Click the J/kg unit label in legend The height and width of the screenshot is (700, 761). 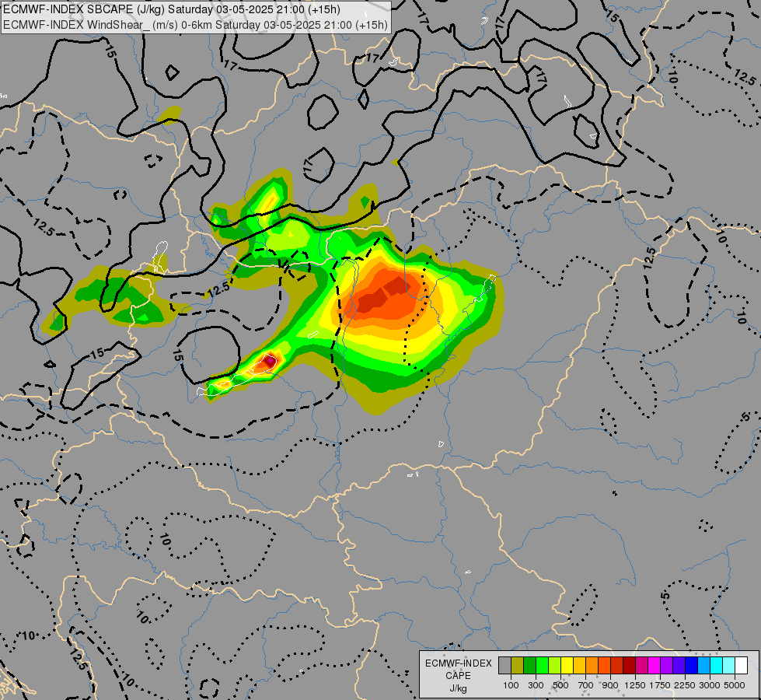click(x=458, y=689)
